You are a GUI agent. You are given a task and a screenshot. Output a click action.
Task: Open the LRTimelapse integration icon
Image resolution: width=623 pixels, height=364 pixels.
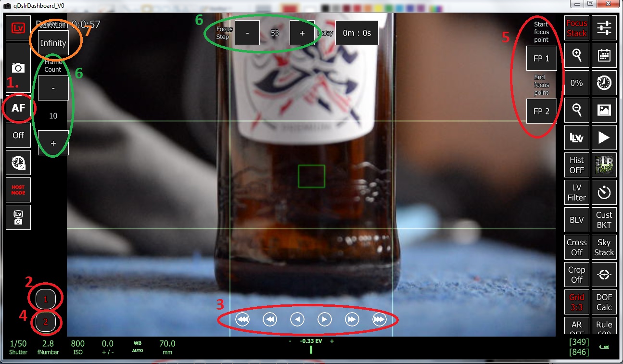[604, 164]
